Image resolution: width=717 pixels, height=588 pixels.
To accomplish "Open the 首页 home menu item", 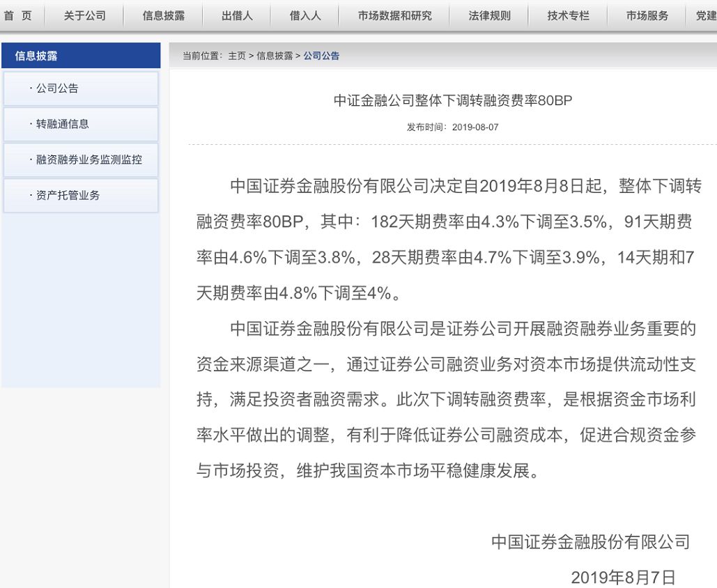I will tap(18, 16).
